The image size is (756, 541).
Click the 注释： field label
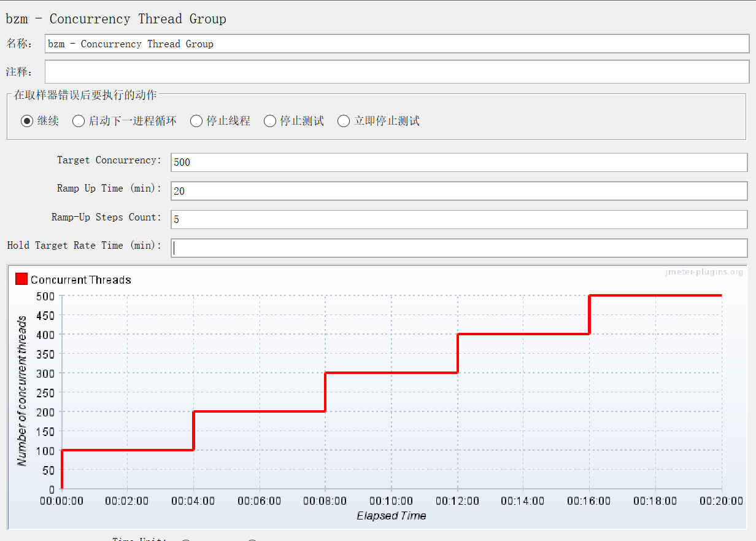pyautogui.click(x=19, y=72)
